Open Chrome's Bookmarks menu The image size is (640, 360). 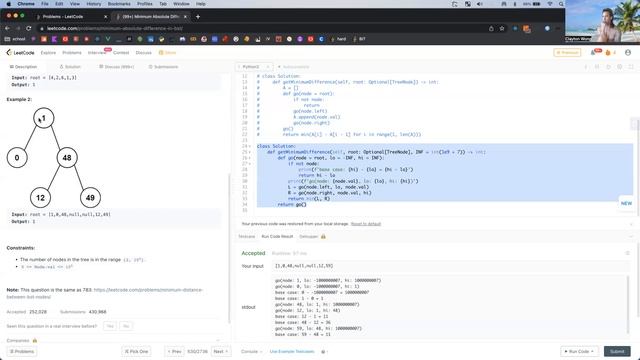coord(119,4)
